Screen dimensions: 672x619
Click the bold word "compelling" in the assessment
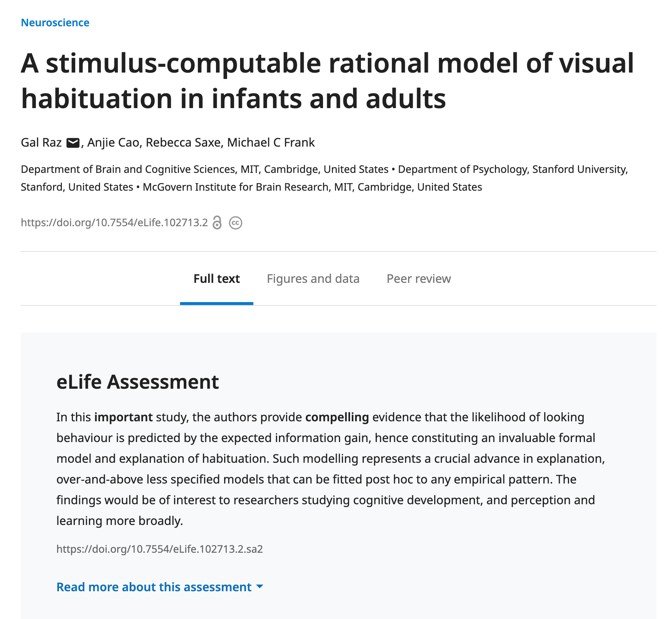337,417
